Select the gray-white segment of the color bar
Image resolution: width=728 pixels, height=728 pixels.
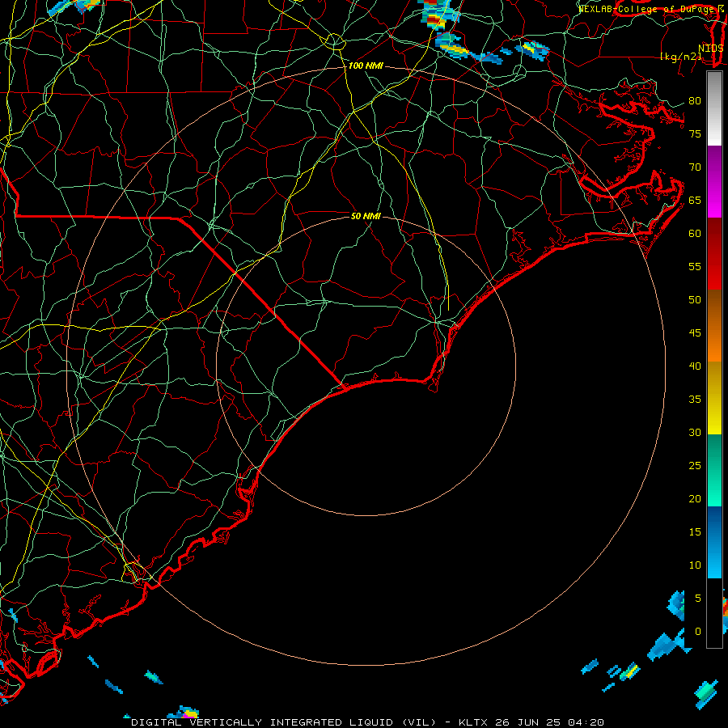coord(714,108)
